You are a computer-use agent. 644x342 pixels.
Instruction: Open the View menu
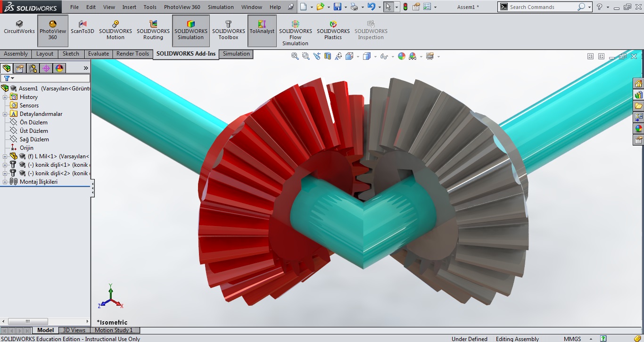pyautogui.click(x=109, y=7)
